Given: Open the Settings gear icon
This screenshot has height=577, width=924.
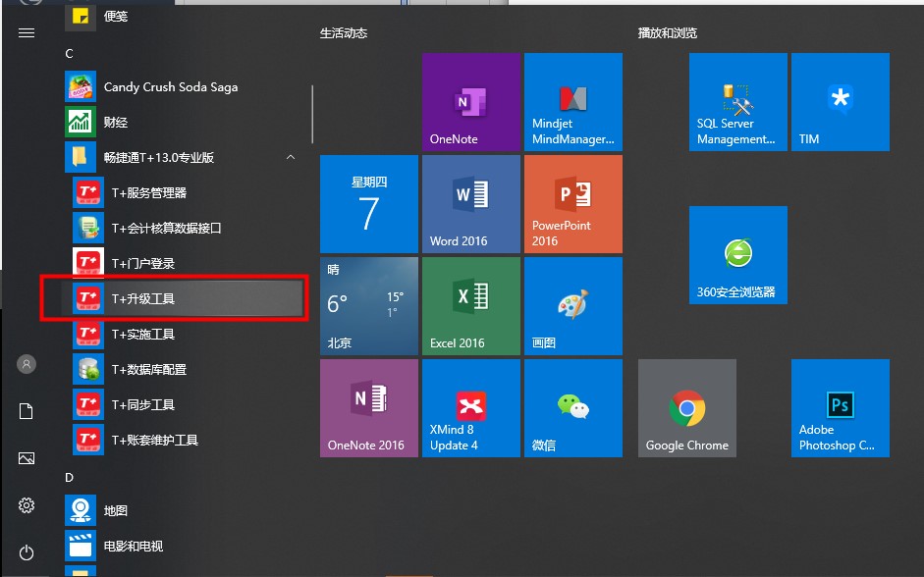Looking at the screenshot, I should [x=27, y=505].
